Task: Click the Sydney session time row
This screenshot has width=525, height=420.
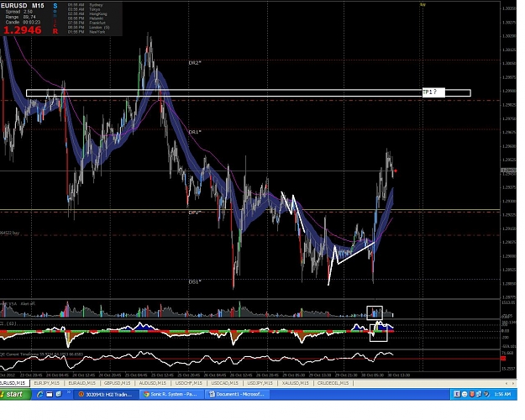Action: pos(86,5)
